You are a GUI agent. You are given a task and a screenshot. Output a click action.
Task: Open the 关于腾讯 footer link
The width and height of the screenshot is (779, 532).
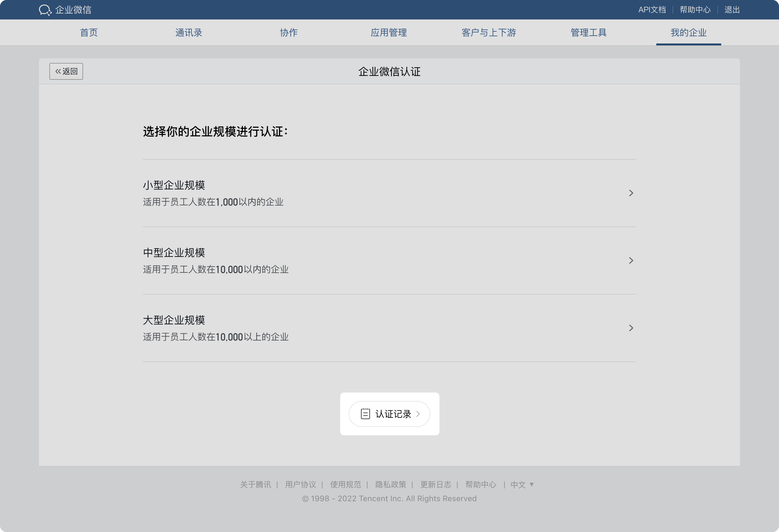(x=255, y=484)
